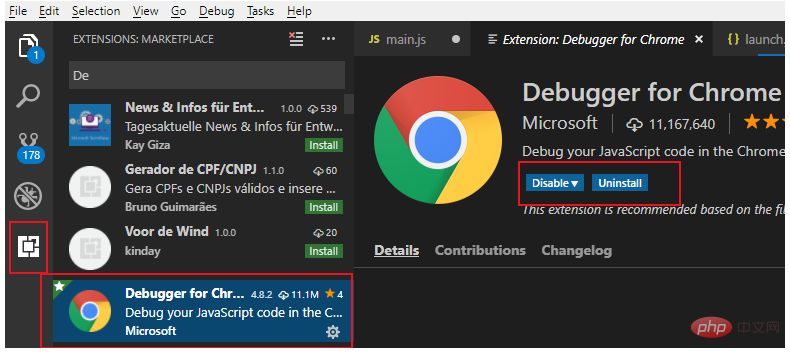Click the extensions list scrollbar
The height and width of the screenshot is (360, 790).
tap(350, 104)
